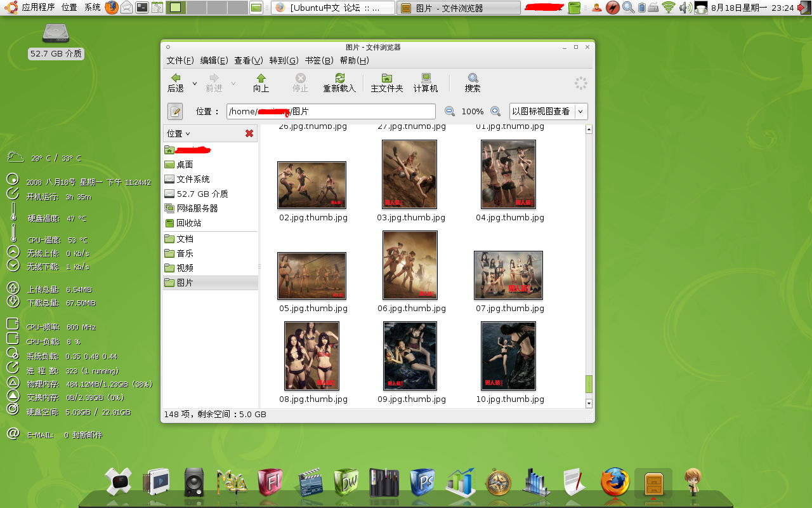Viewport: 812px width, 508px height.
Task: Click into the location path field
Action: coord(331,111)
